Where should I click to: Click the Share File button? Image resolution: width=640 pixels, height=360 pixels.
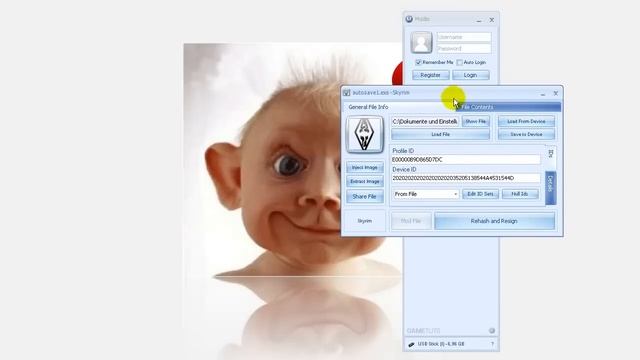pos(364,196)
